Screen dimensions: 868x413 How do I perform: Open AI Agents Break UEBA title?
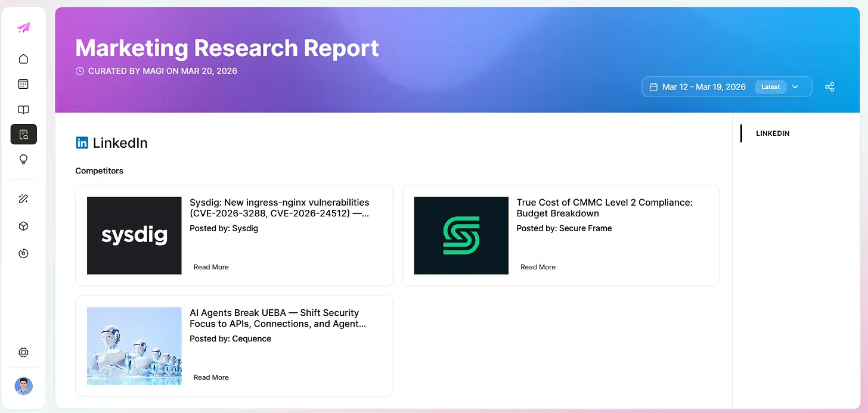[x=278, y=318]
